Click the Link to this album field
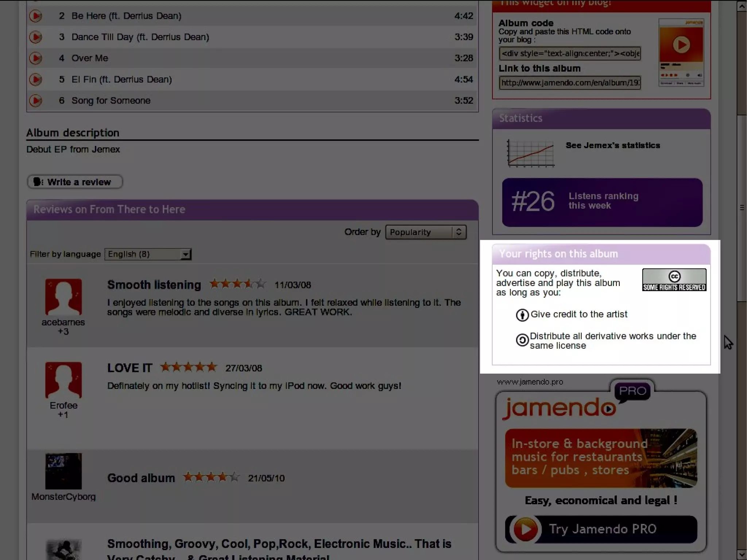747x560 pixels. [x=569, y=83]
